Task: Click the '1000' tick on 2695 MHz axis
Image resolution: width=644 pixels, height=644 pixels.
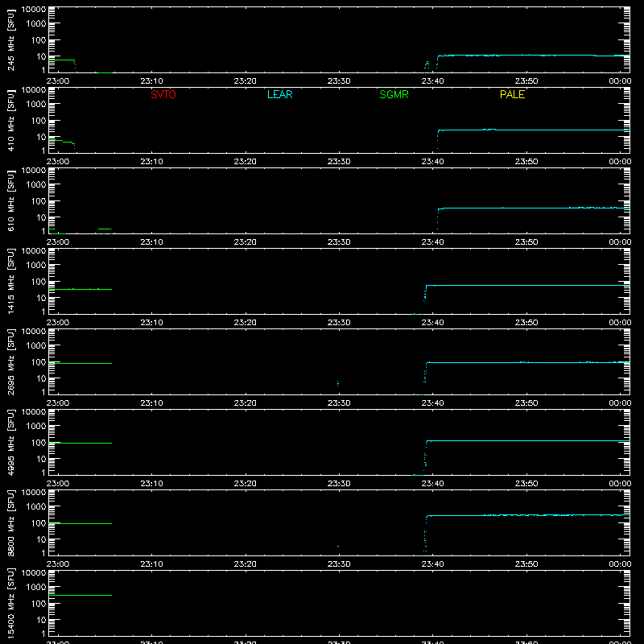Action: click(35, 346)
